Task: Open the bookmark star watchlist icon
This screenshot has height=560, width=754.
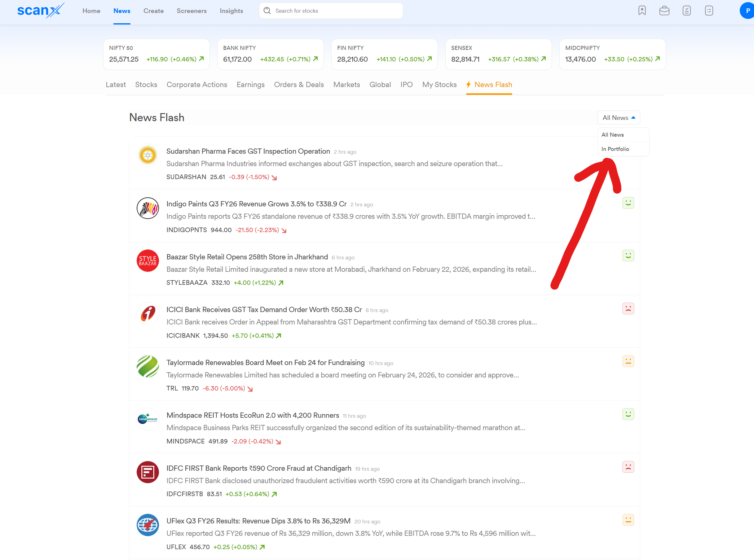Action: coord(642,11)
